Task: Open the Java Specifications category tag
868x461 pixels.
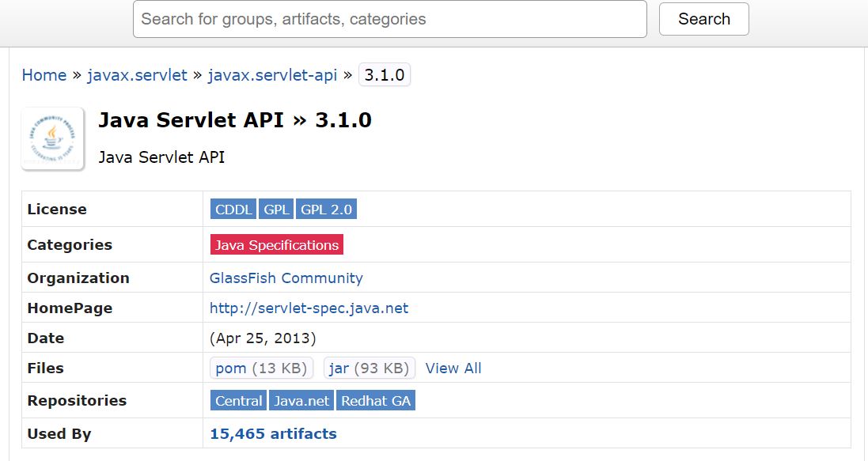Action: click(277, 244)
